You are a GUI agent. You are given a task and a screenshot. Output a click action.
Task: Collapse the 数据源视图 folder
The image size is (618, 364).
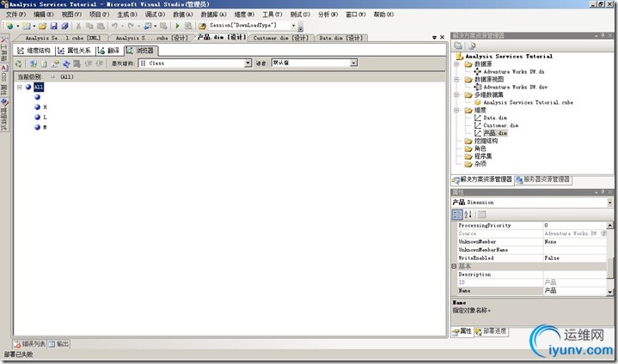(456, 79)
